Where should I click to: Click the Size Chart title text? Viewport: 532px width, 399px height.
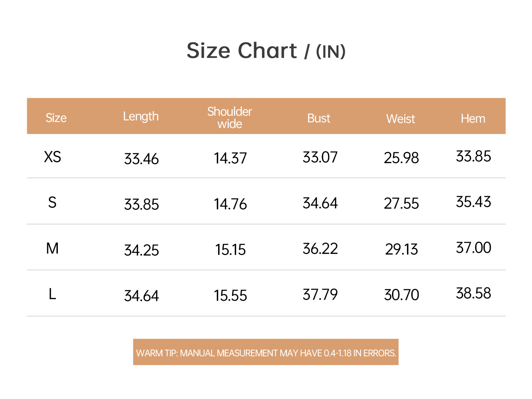pos(266,51)
